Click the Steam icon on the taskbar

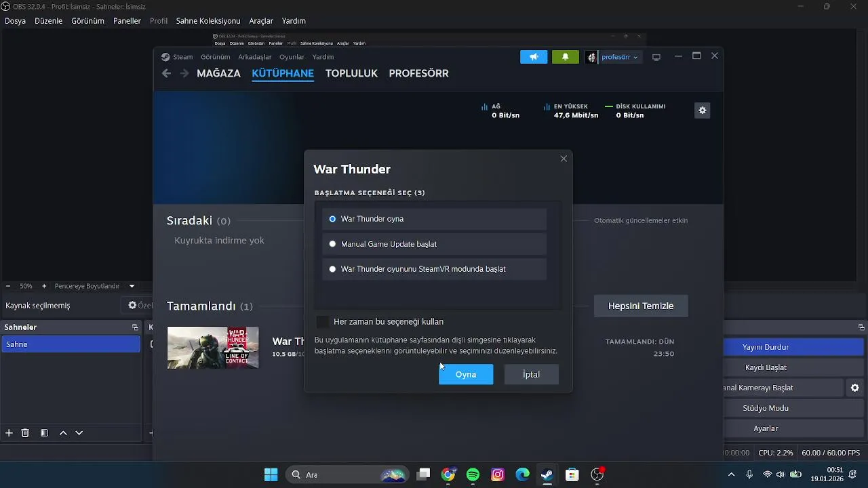tap(547, 474)
